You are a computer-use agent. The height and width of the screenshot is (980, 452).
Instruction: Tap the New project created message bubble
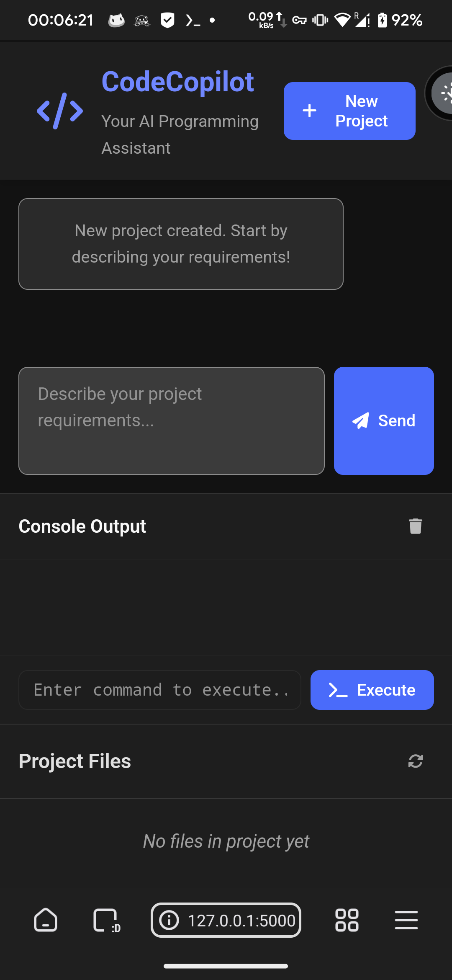[x=181, y=244]
